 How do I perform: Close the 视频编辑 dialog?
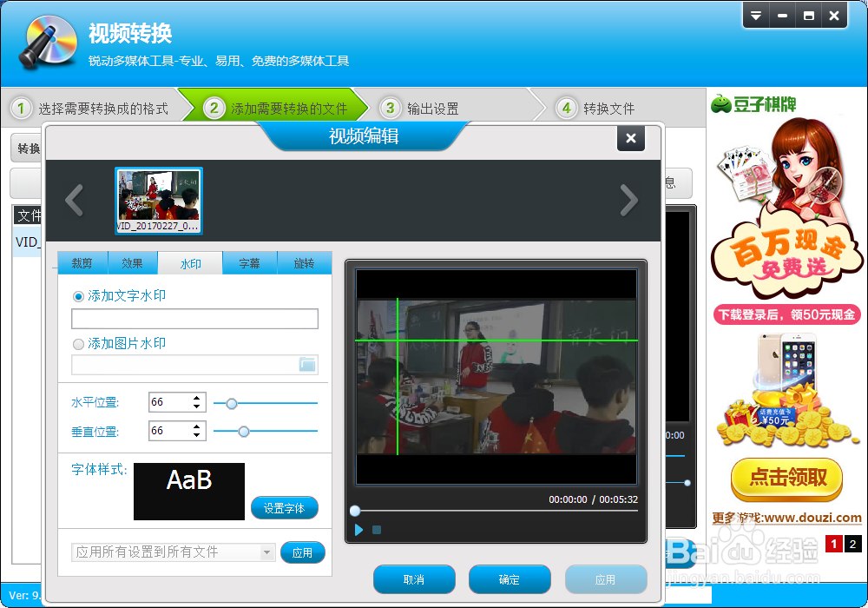click(x=630, y=138)
